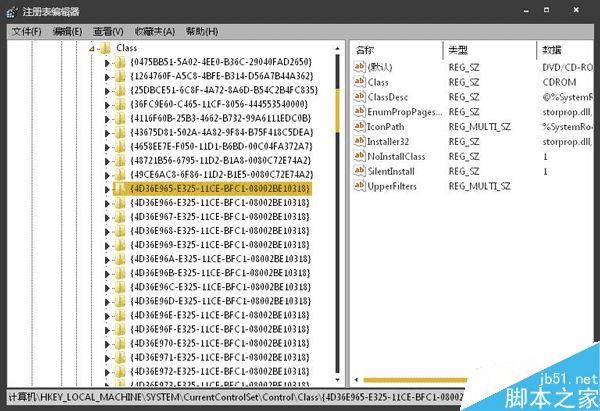Click folder icon of {4D36E967-E325-11CE-BFC1-08002BE10318}

120,217
